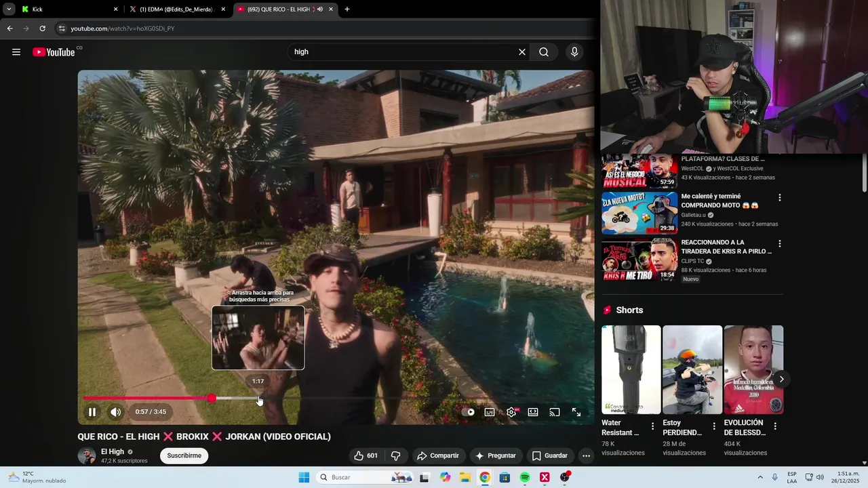
Task: Open options for Water Resistant short
Action: click(x=652, y=426)
